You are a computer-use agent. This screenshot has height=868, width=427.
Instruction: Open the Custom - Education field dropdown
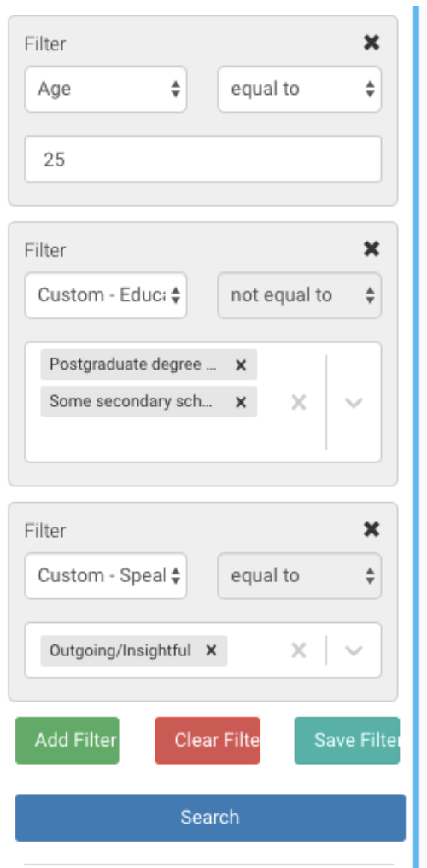click(106, 295)
